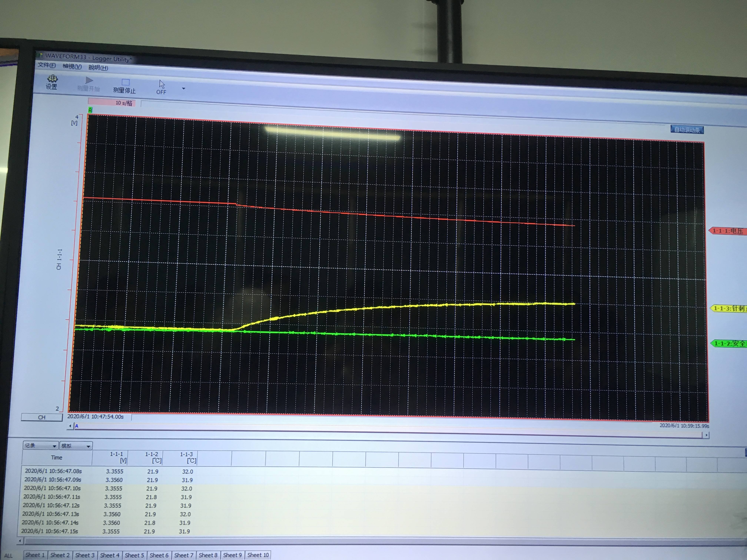Click the 1-1-1 [V] column header

[110, 458]
